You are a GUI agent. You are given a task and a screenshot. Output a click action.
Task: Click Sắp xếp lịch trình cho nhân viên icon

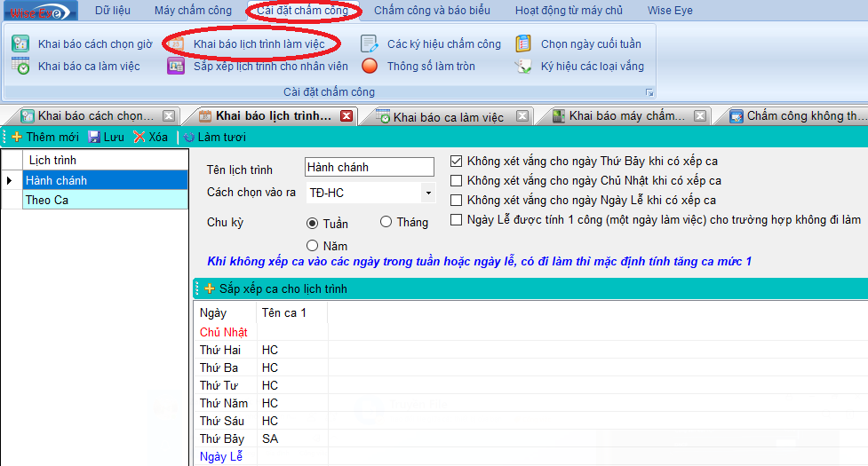click(176, 67)
